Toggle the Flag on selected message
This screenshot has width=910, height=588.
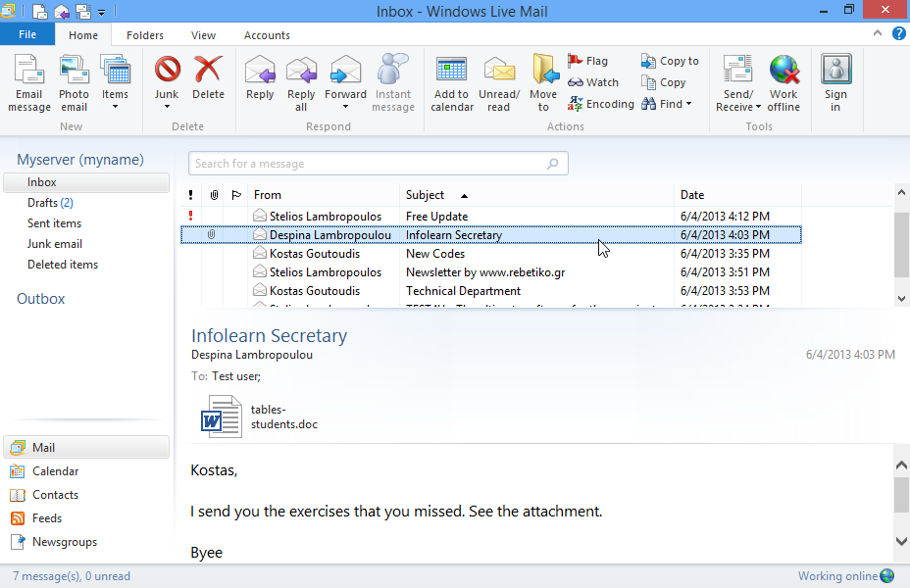588,61
